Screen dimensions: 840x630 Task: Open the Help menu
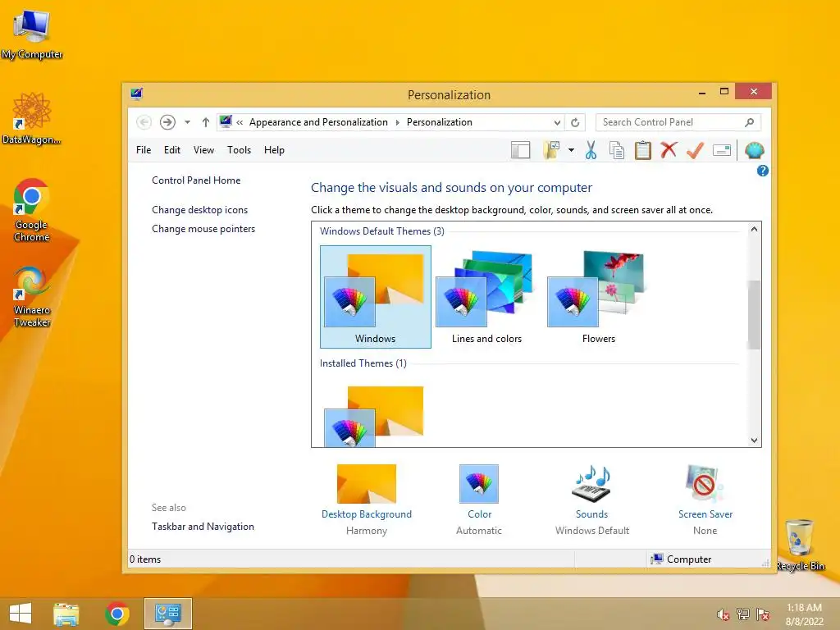[274, 150]
